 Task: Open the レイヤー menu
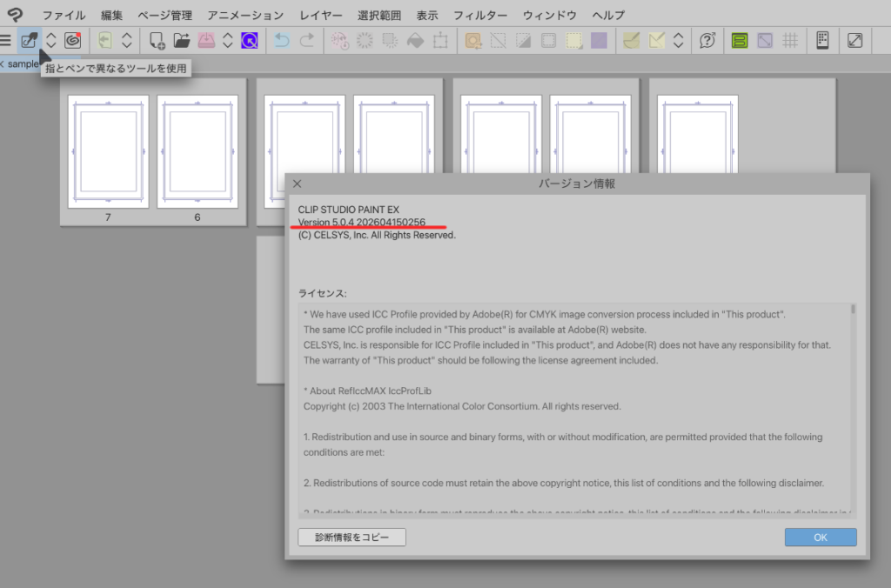point(321,16)
